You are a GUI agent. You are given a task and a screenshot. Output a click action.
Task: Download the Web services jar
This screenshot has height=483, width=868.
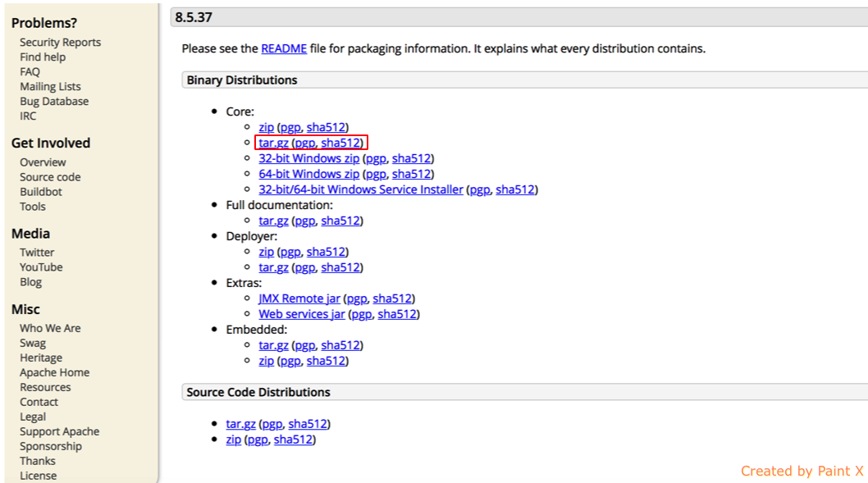coord(302,314)
